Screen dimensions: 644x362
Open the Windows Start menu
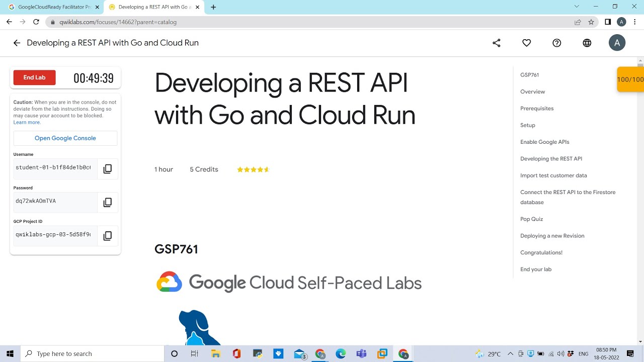tap(10, 354)
